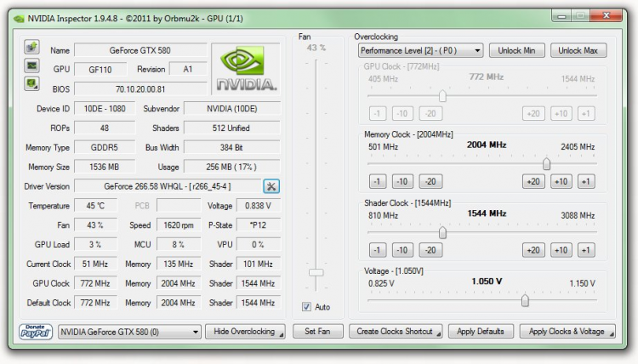Click the Name field GeForce GTX 580
This screenshot has width=638, height=364.
(140, 50)
